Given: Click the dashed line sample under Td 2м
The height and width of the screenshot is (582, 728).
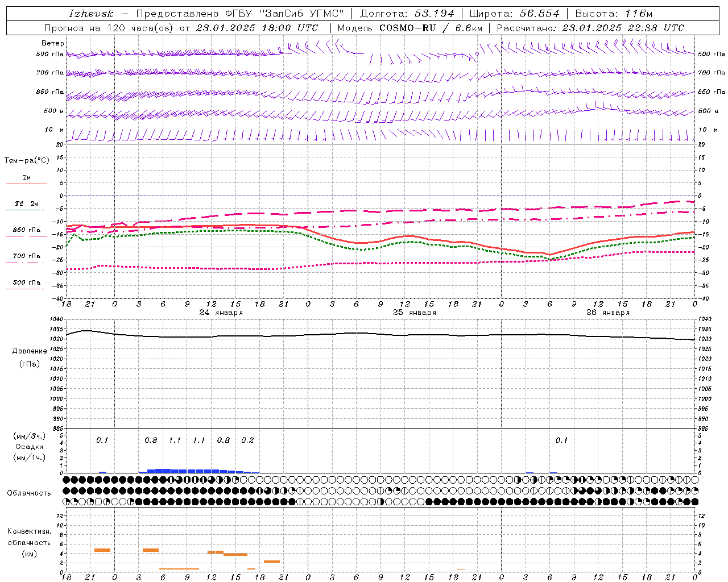Looking at the screenshot, I should click(x=26, y=210).
